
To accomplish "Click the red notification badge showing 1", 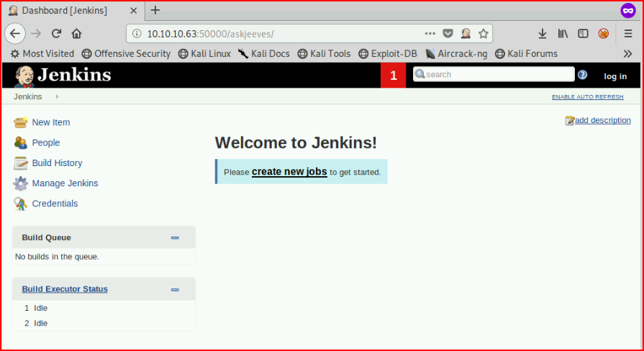I will [393, 75].
